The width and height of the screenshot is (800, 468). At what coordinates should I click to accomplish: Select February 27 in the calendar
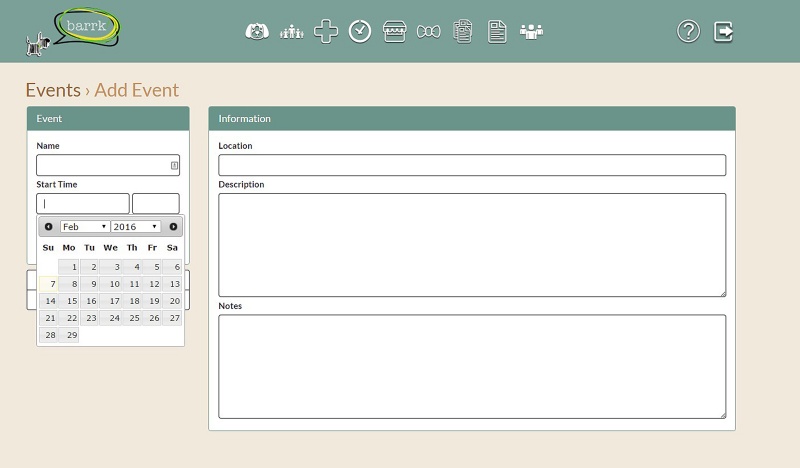tap(172, 318)
